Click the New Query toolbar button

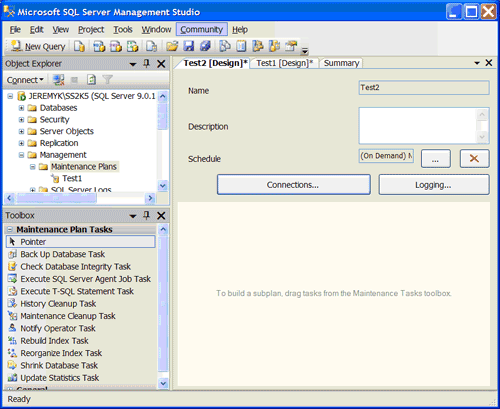click(x=38, y=46)
